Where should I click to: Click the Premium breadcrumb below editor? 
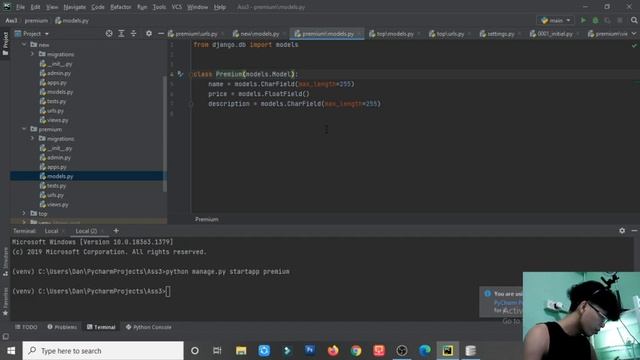(207, 219)
